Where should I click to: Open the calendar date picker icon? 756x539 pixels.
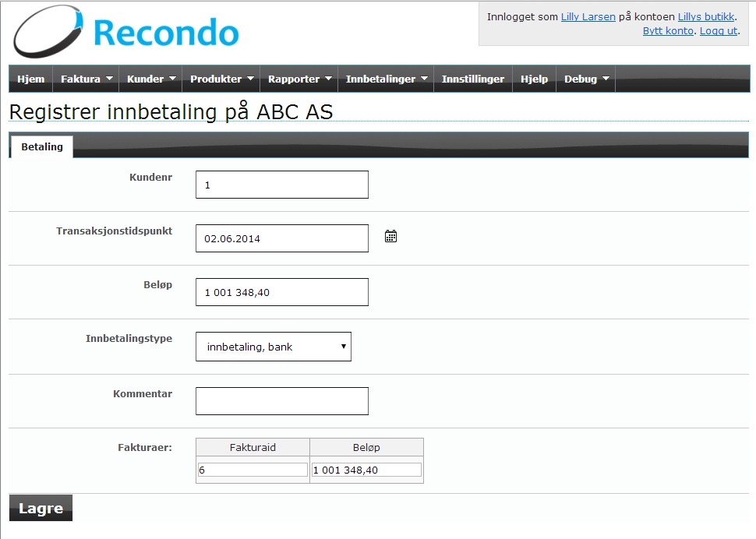(391, 236)
